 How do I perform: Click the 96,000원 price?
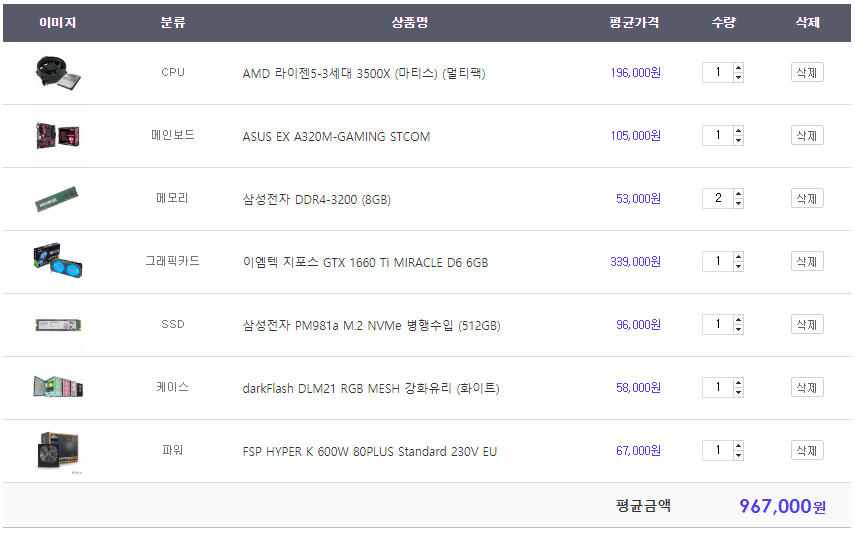pyautogui.click(x=638, y=325)
